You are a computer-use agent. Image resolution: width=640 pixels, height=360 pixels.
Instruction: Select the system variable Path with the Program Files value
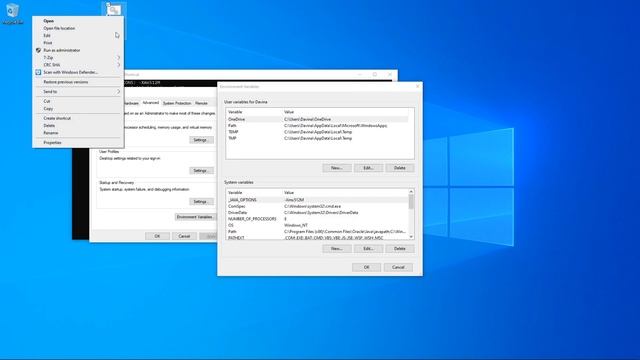coord(317,231)
